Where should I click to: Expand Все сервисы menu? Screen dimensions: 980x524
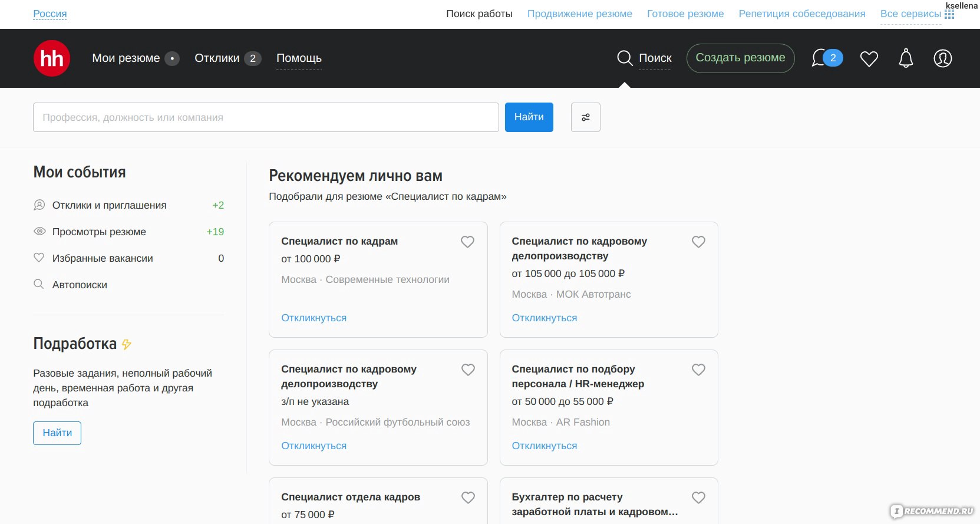pos(910,14)
